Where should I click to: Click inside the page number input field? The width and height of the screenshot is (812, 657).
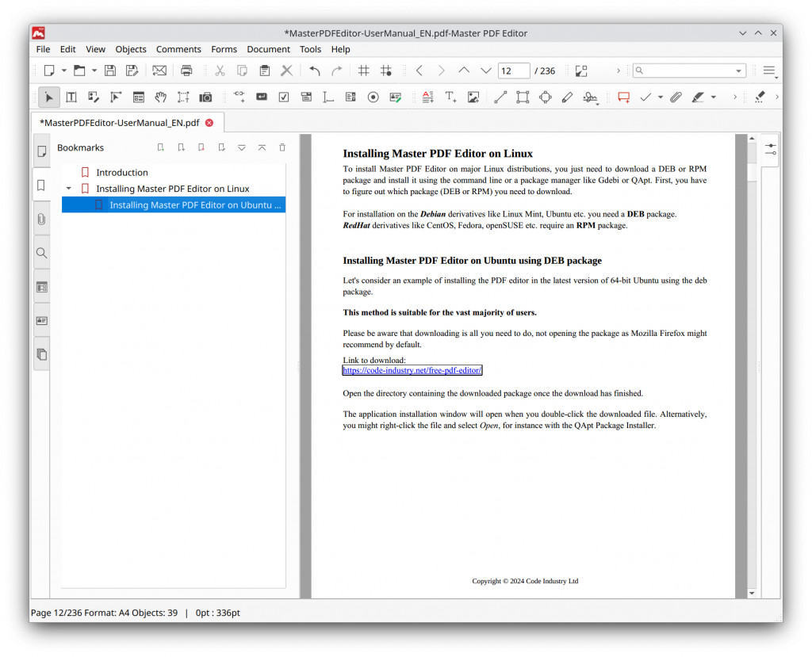pyautogui.click(x=513, y=71)
